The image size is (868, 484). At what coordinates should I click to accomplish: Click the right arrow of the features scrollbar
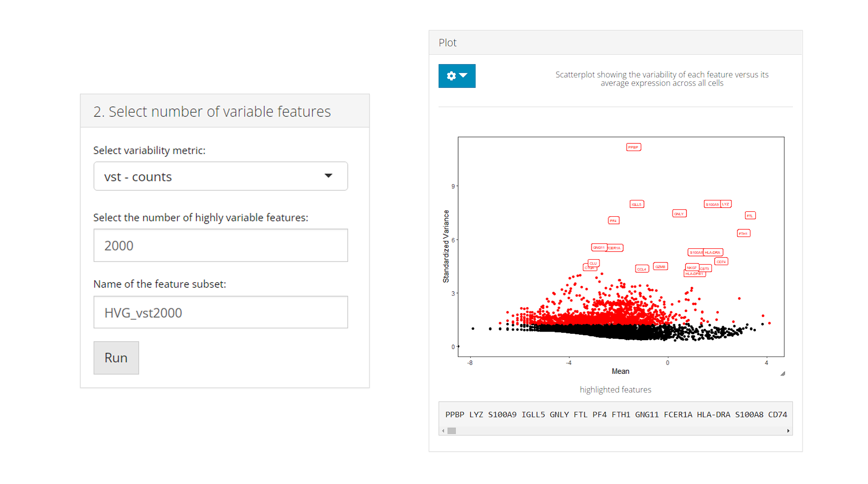(788, 431)
